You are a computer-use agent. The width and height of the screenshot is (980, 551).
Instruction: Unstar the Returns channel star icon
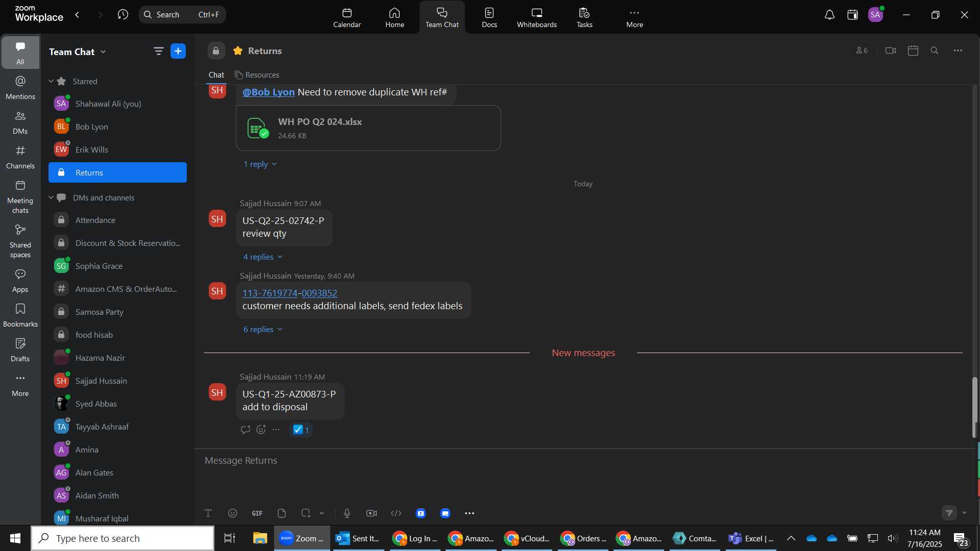pyautogui.click(x=238, y=51)
